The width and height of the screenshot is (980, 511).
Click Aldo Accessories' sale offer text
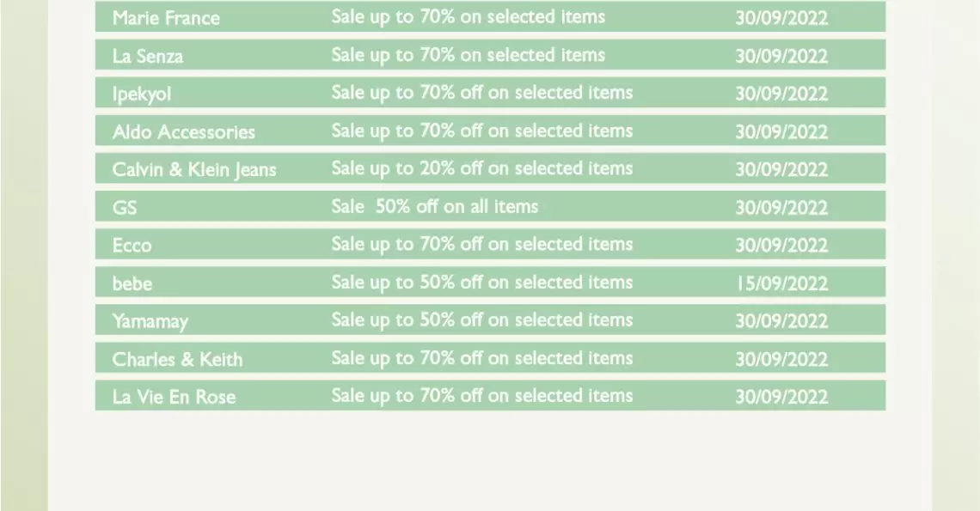pos(482,131)
